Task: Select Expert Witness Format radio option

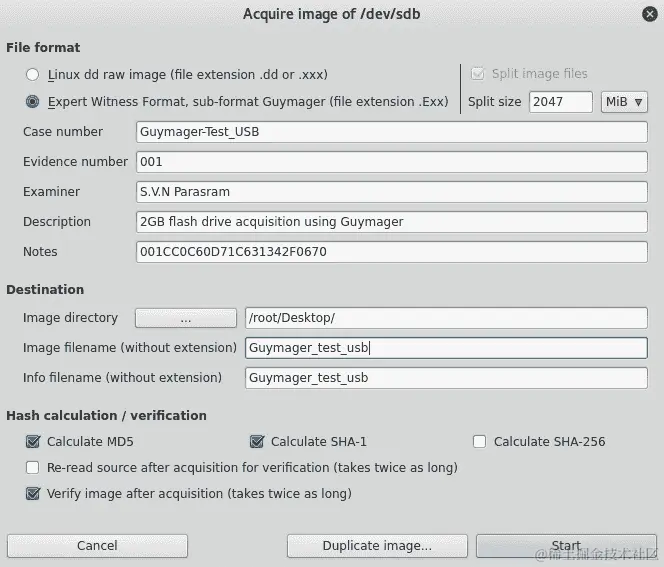Action: click(33, 102)
